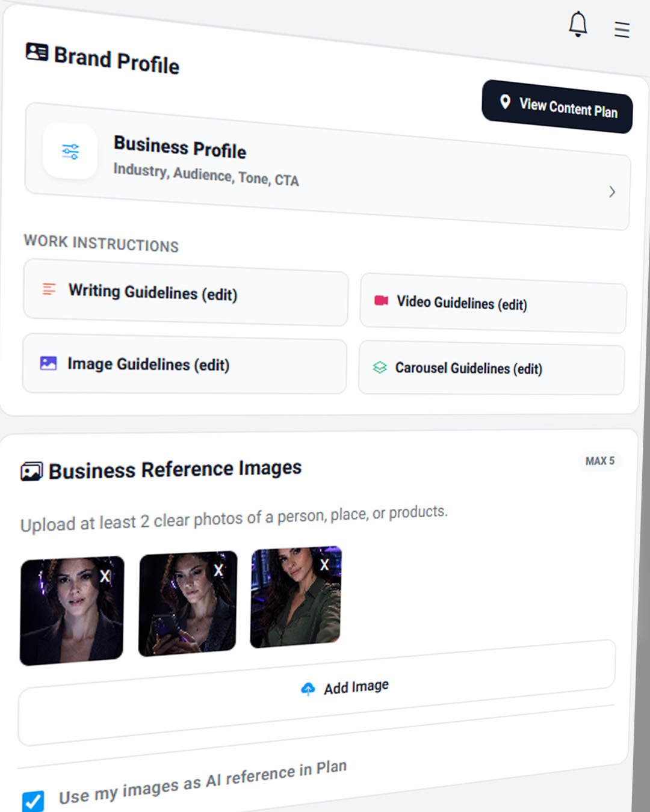Click the Brand Profile ID card icon
Screen dimensions: 650x812
(x=37, y=52)
